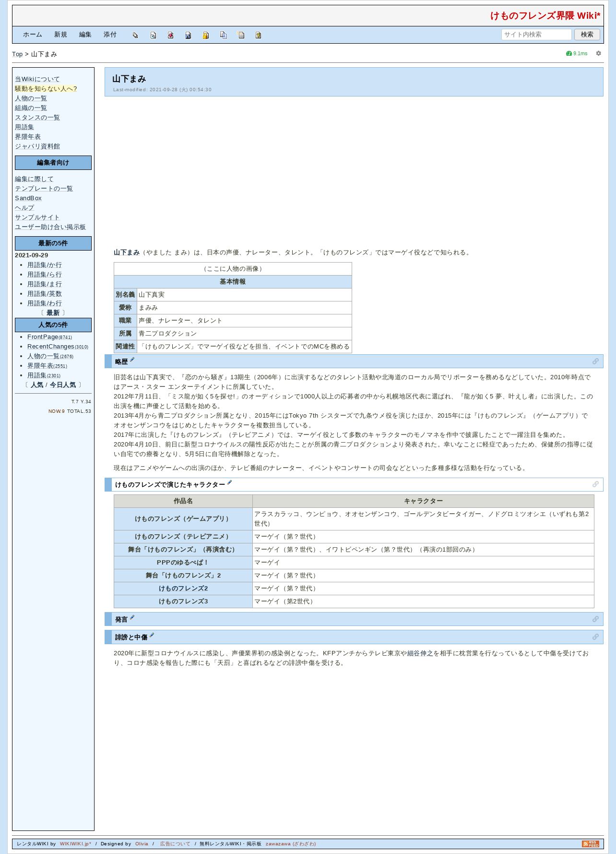This screenshot has height=854, width=616.
Task: Open 編集 in the top menu
Action: click(x=85, y=35)
